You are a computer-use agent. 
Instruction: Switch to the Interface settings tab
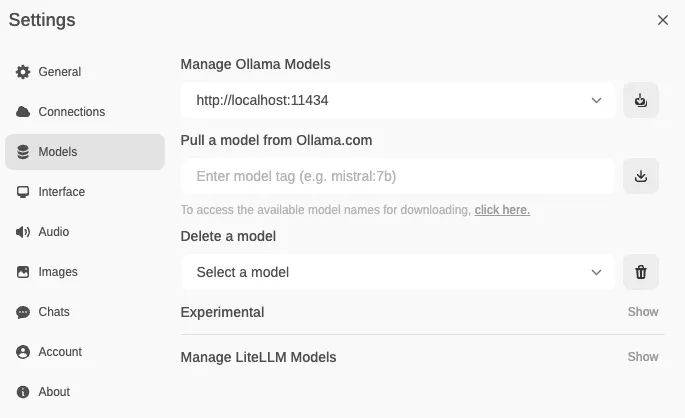pyautogui.click(x=61, y=192)
